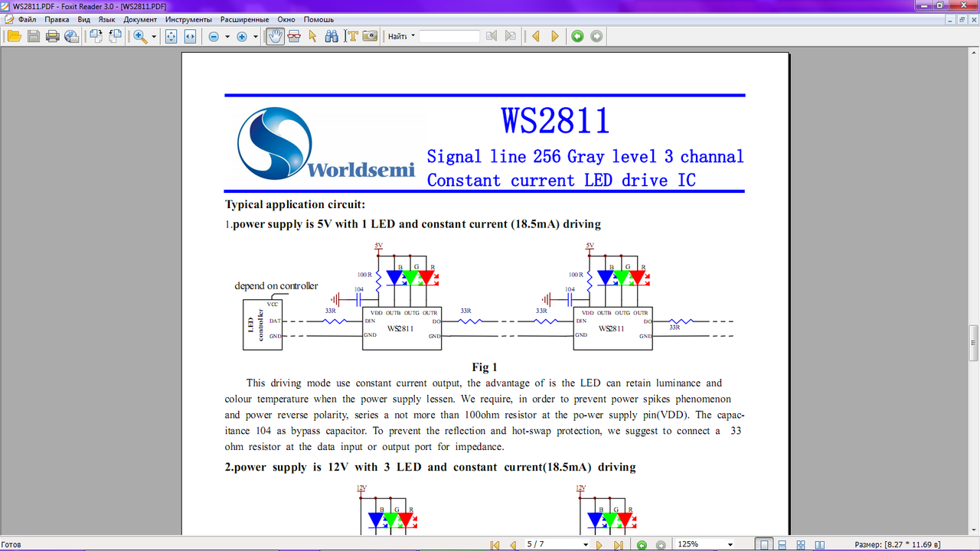This screenshot has height=551, width=980.
Task: Print the document with printer icon
Action: pyautogui.click(x=53, y=36)
